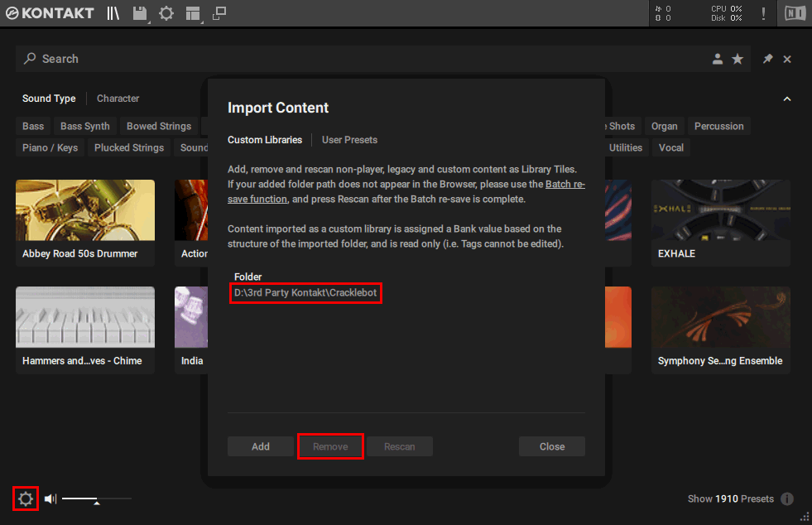Open the save menu dropdown arrow
812x525 pixels.
(x=149, y=21)
